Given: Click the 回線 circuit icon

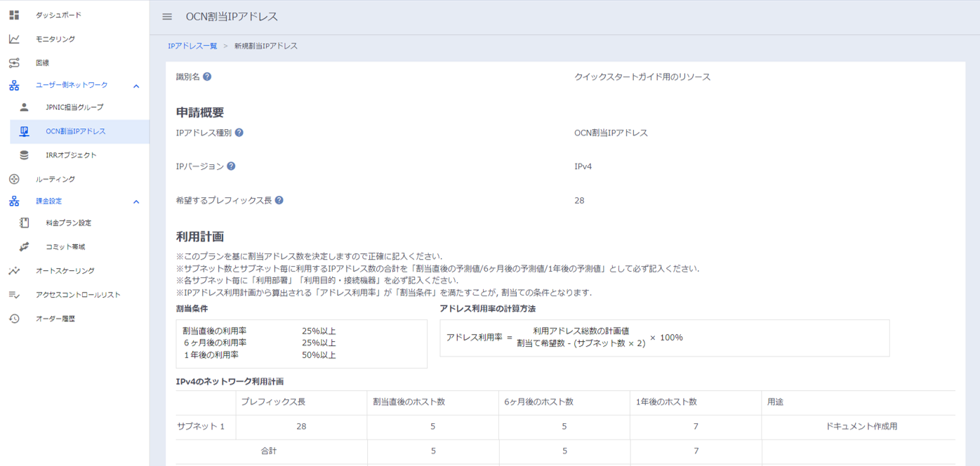Looking at the screenshot, I should tap(14, 62).
